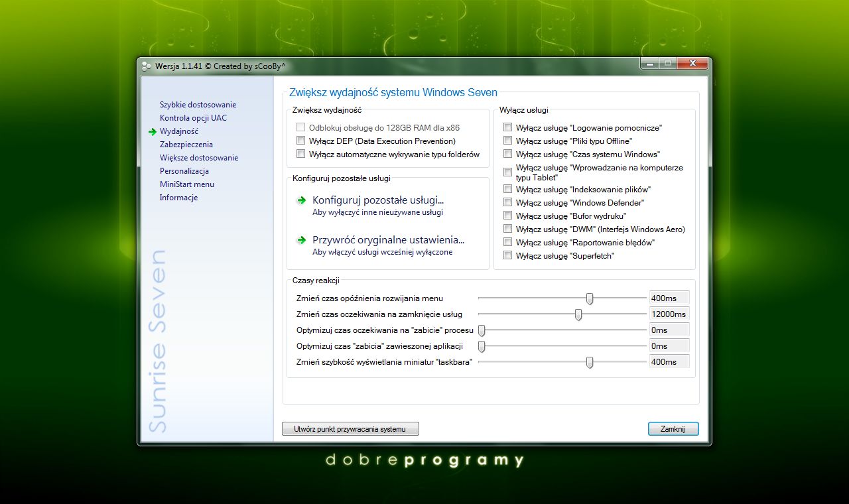849x504 pixels.
Task: Open the Zabezpieczenia section
Action: (x=186, y=145)
